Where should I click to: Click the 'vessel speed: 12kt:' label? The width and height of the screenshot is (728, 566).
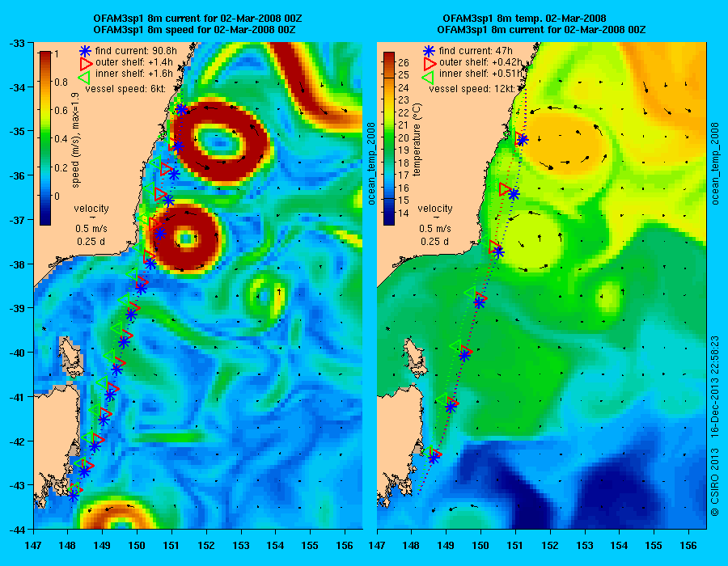click(x=471, y=89)
